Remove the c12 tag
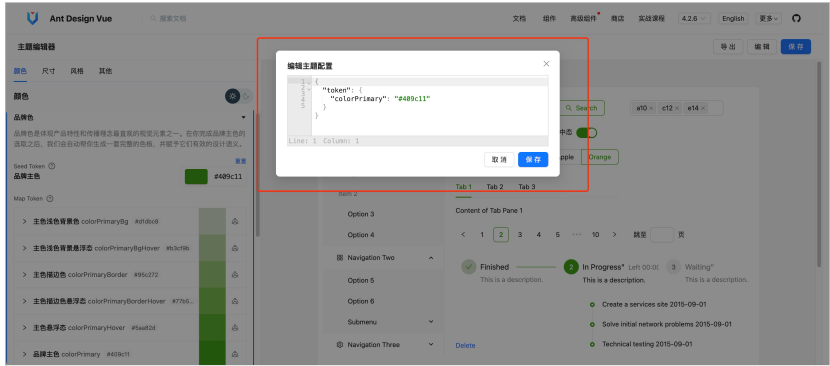The image size is (830, 366). click(x=677, y=108)
